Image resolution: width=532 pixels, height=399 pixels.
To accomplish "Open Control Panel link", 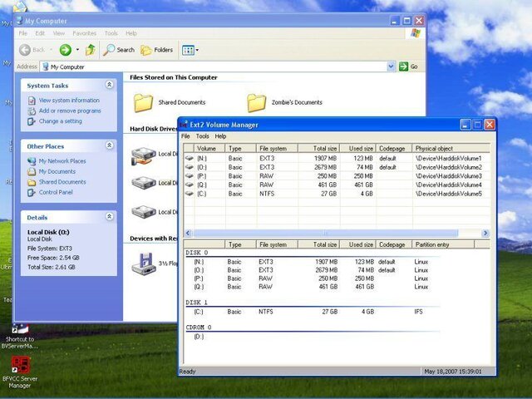I will pos(56,192).
